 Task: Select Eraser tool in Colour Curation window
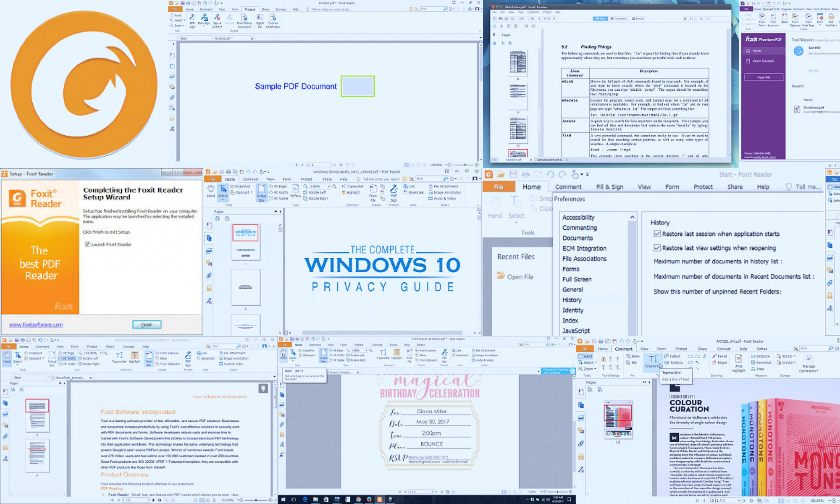pyautogui.click(x=719, y=362)
